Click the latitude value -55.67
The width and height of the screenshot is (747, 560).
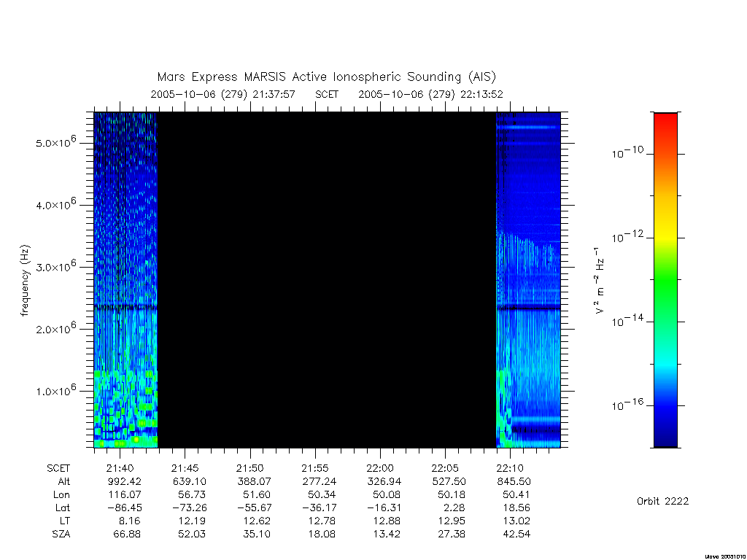tap(255, 508)
